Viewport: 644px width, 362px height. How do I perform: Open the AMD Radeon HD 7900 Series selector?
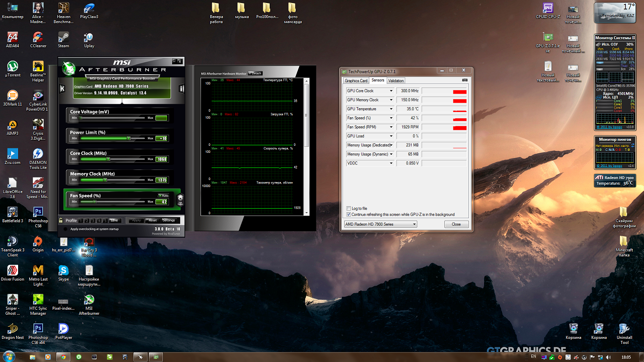point(380,224)
